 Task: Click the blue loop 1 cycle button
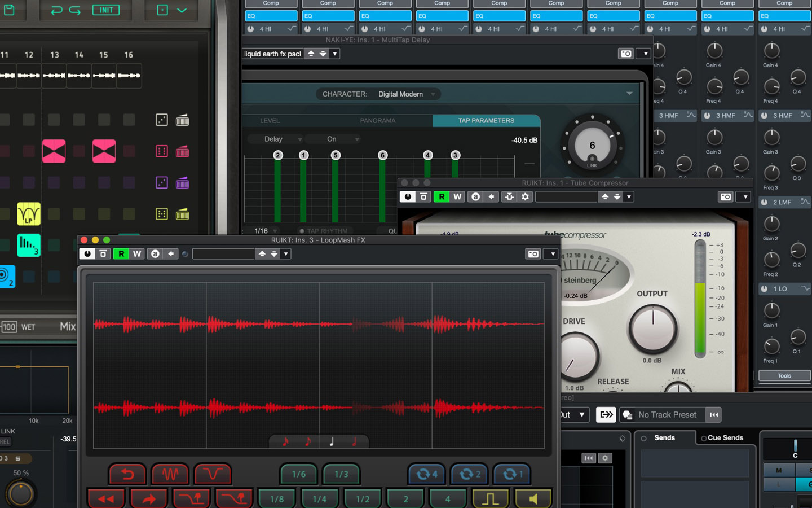click(x=513, y=474)
